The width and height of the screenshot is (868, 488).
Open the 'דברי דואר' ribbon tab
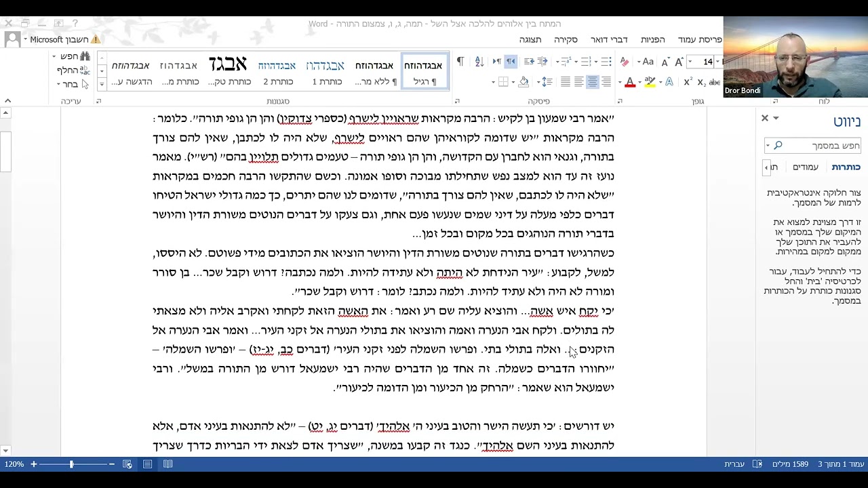tap(609, 40)
